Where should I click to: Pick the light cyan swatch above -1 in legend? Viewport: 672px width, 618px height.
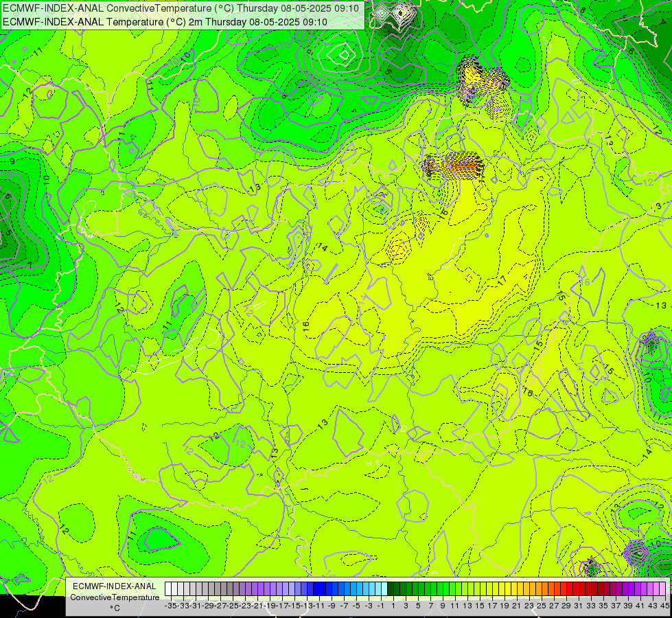pyautogui.click(x=378, y=589)
